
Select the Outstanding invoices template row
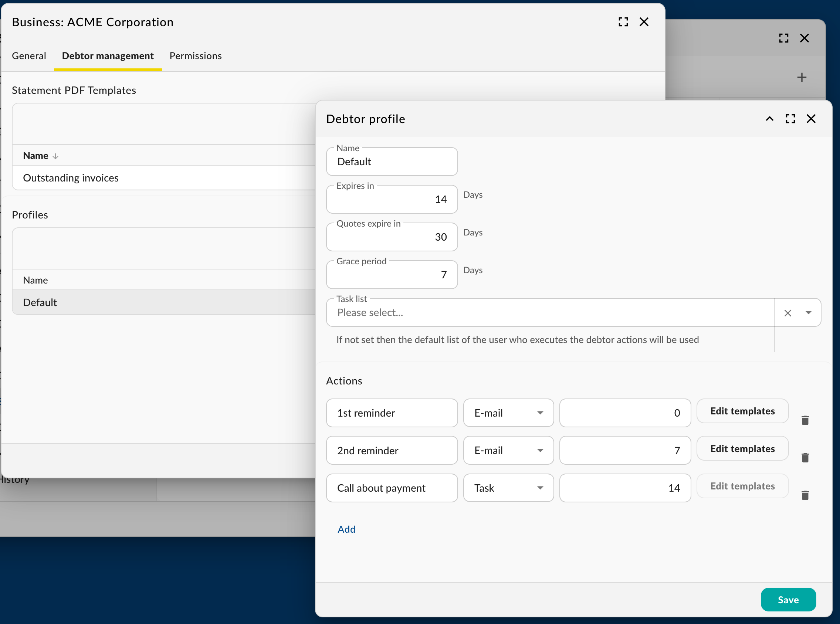coord(164,178)
